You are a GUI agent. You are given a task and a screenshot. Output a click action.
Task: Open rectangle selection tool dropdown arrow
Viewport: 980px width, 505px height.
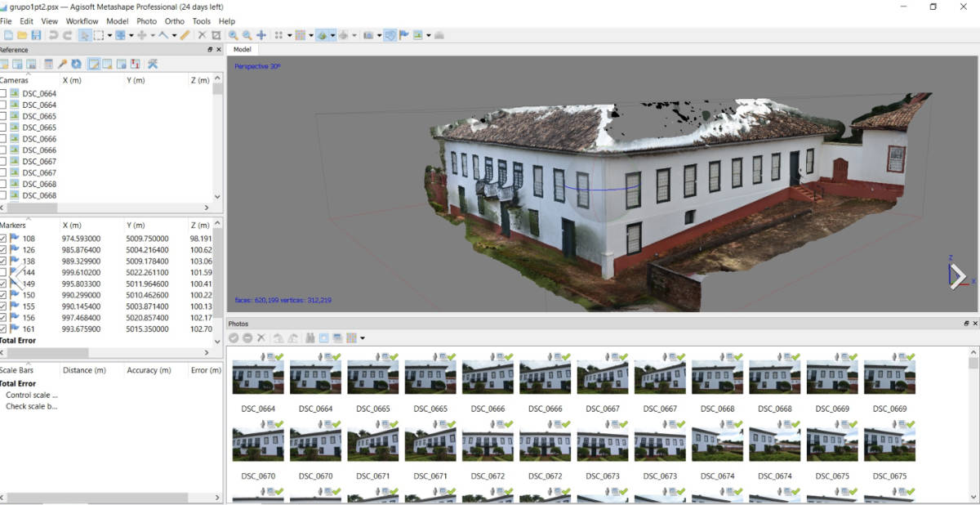pos(109,36)
